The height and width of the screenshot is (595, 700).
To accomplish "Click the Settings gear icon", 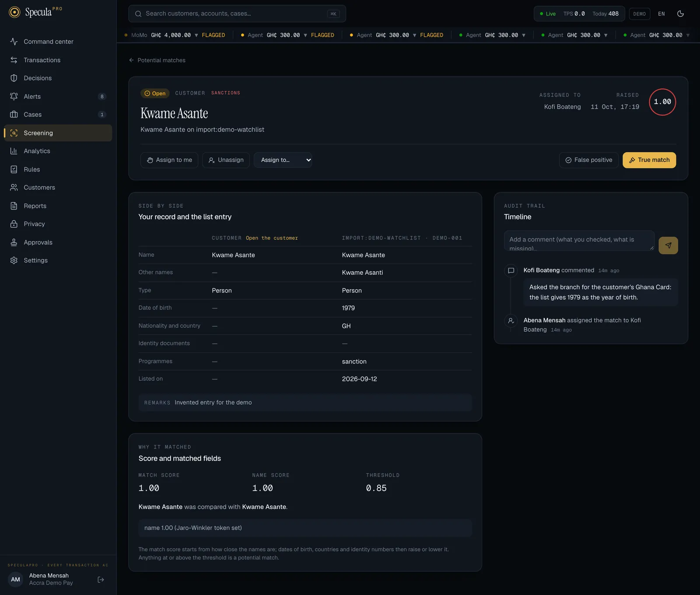I will (14, 260).
